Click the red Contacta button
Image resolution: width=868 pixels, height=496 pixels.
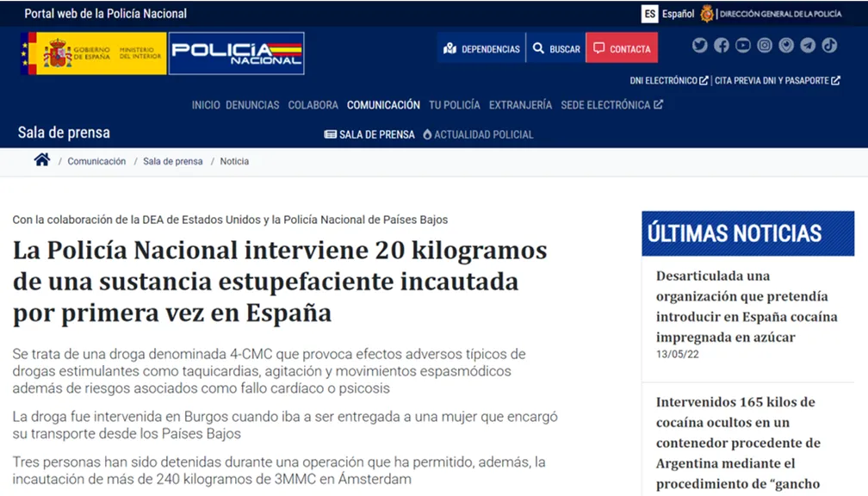[x=621, y=49]
